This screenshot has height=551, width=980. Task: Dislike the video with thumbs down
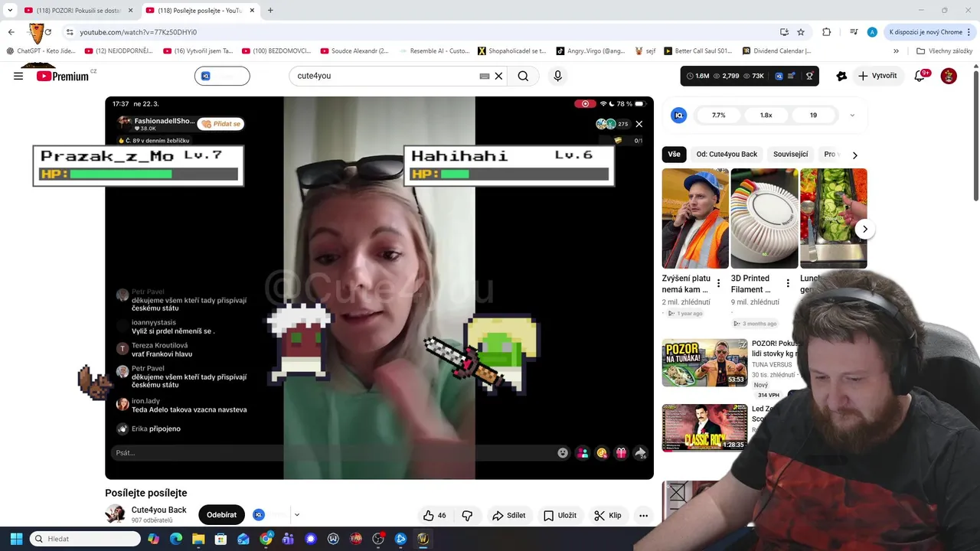(x=467, y=515)
